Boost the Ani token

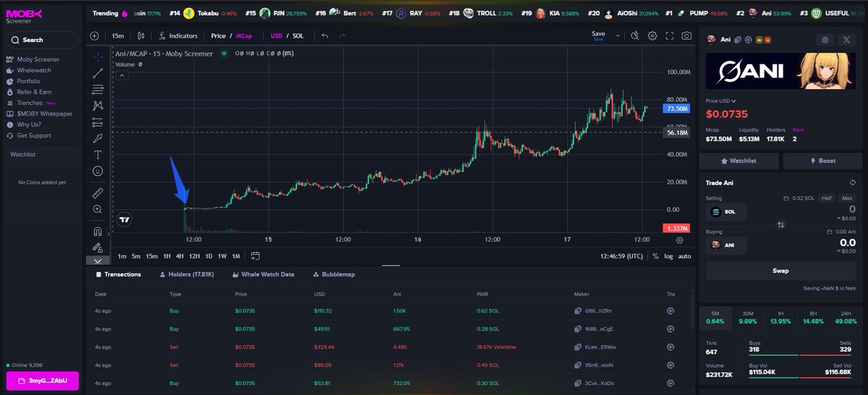point(822,161)
